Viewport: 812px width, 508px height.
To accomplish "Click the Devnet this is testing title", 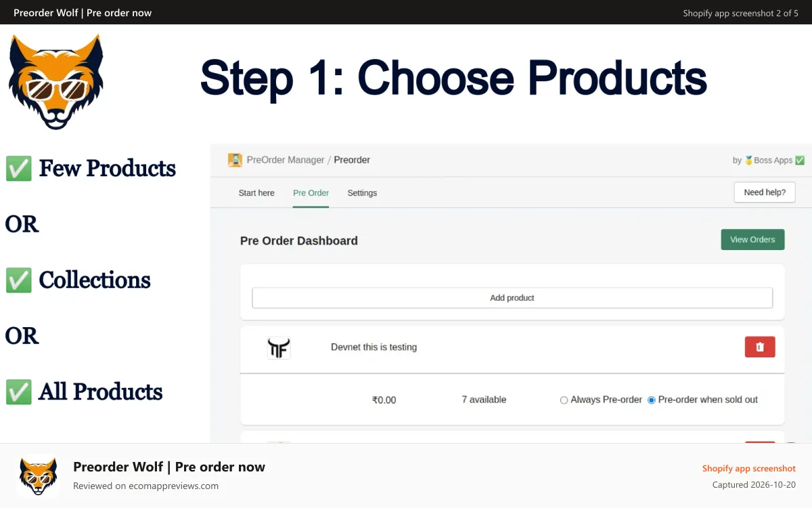I will (x=374, y=347).
